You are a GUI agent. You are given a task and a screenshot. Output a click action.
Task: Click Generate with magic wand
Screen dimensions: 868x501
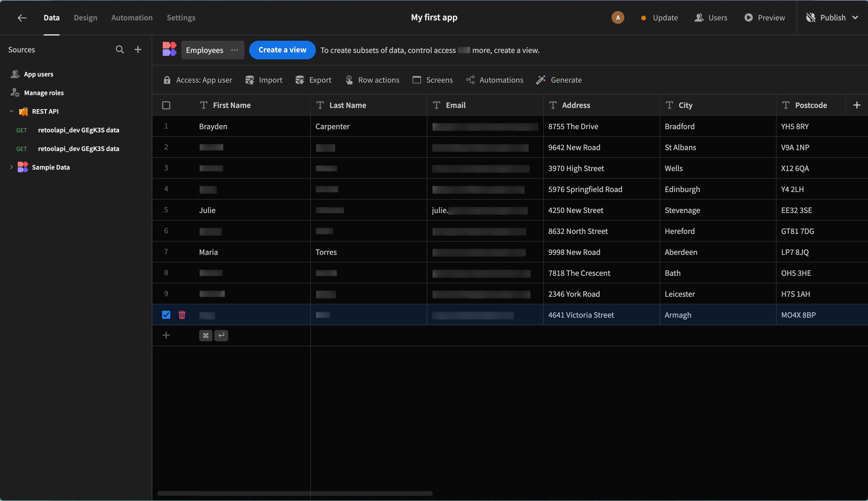559,80
